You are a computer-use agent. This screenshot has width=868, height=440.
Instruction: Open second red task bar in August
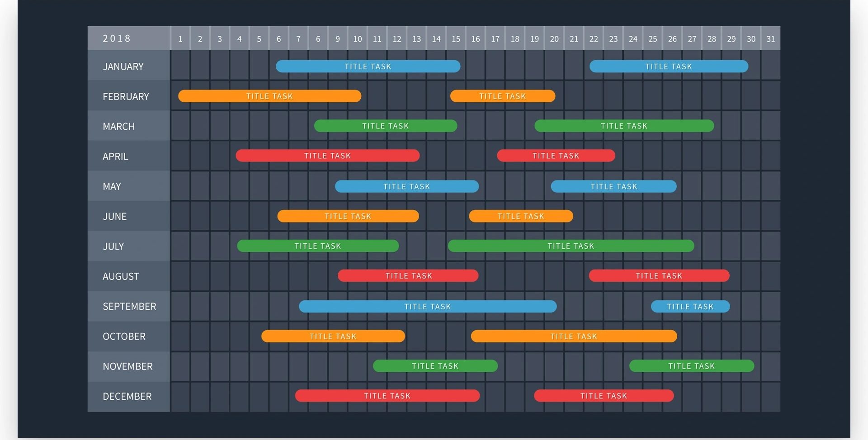click(x=659, y=276)
